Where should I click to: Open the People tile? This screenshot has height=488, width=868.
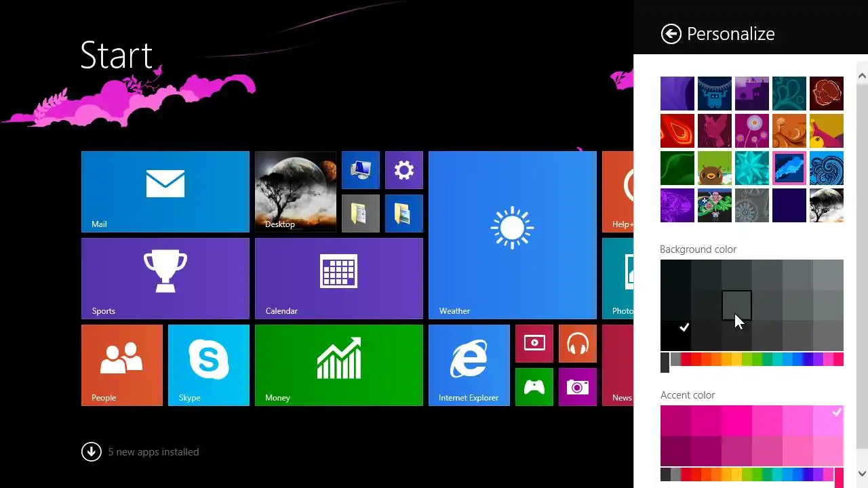coord(122,365)
